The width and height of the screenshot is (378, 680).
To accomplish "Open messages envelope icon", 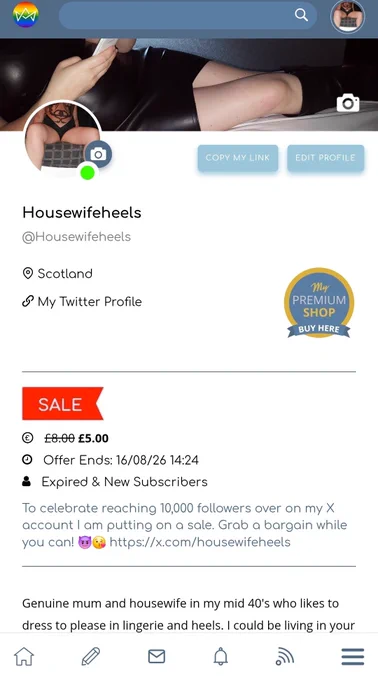I will (156, 657).
